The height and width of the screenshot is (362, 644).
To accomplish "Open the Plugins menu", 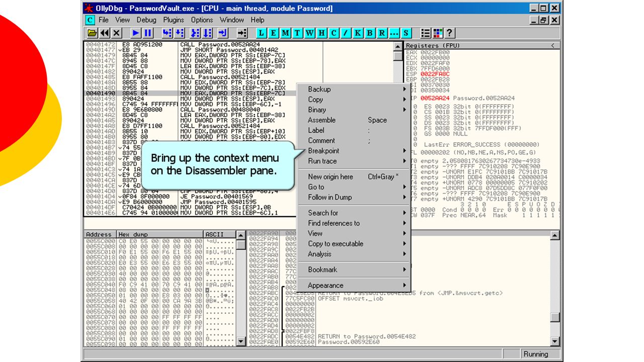I will click(x=174, y=20).
